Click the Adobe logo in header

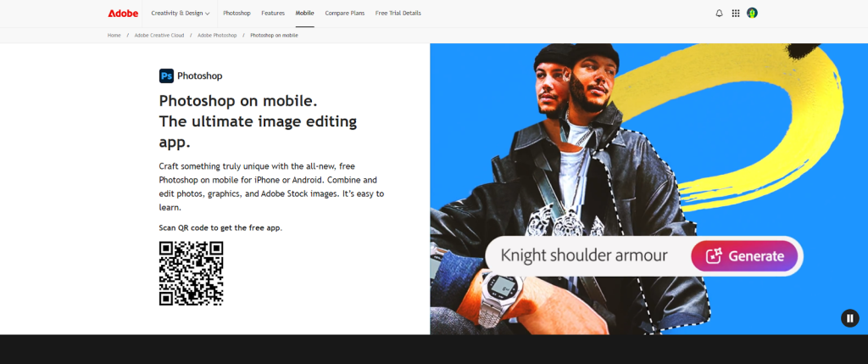click(x=123, y=14)
